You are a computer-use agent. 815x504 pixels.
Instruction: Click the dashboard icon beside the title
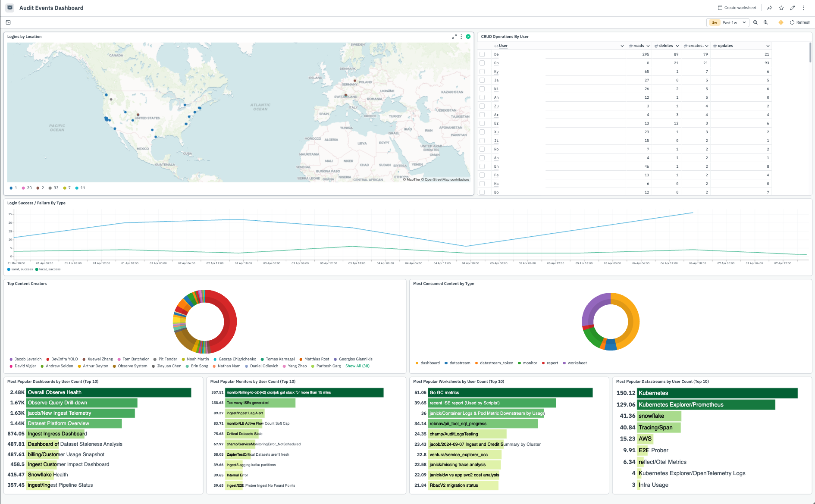click(x=10, y=8)
